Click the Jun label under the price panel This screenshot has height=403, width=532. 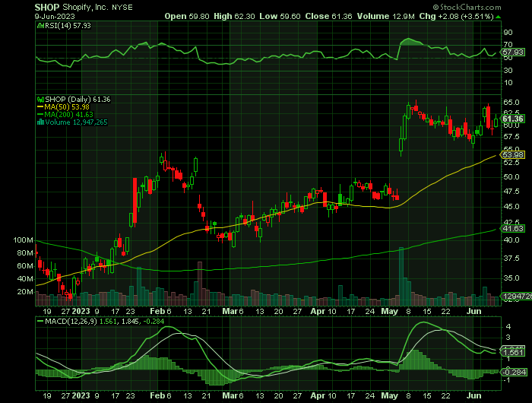474,311
